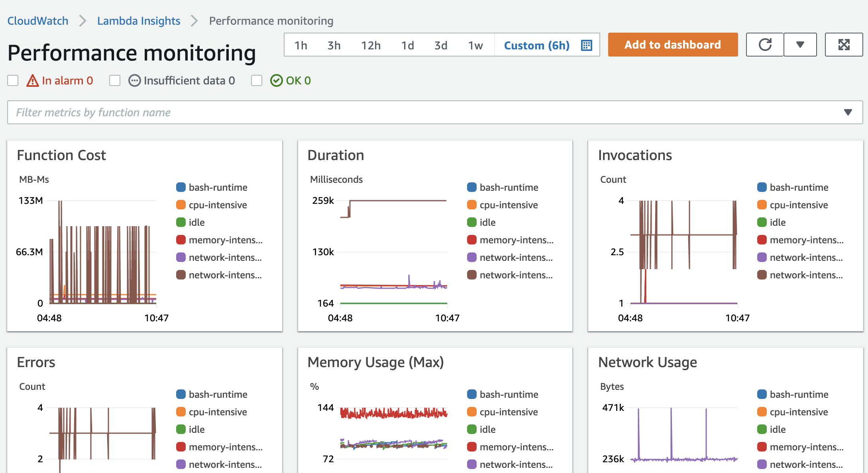
Task: Toggle the Insufficient data 0 checkbox
Action: click(x=115, y=81)
